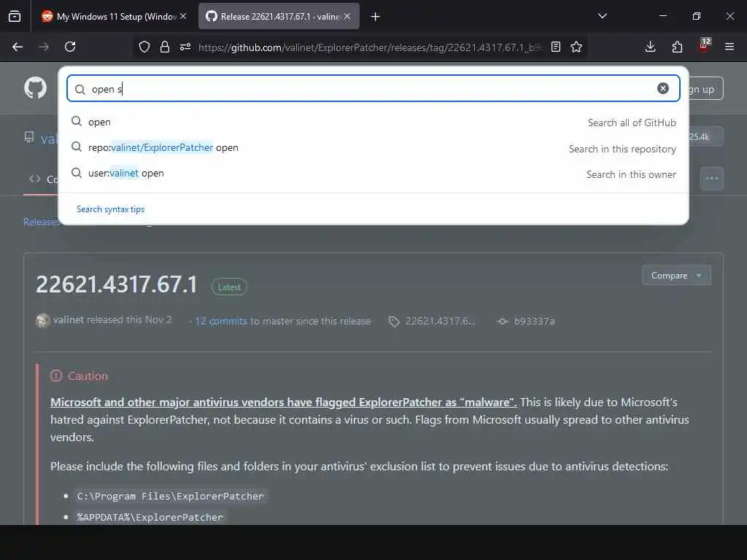Open extensions puzzle icon
Screen dimensions: 747x560
click(x=677, y=47)
